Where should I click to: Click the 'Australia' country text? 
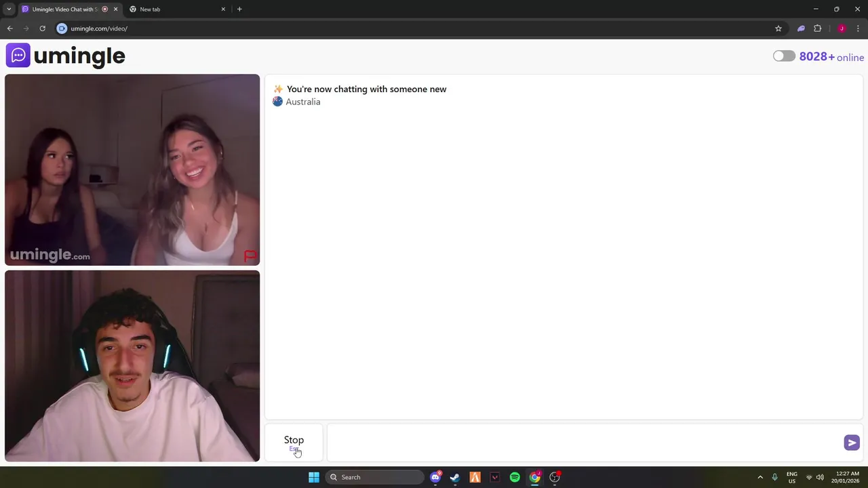tap(303, 102)
